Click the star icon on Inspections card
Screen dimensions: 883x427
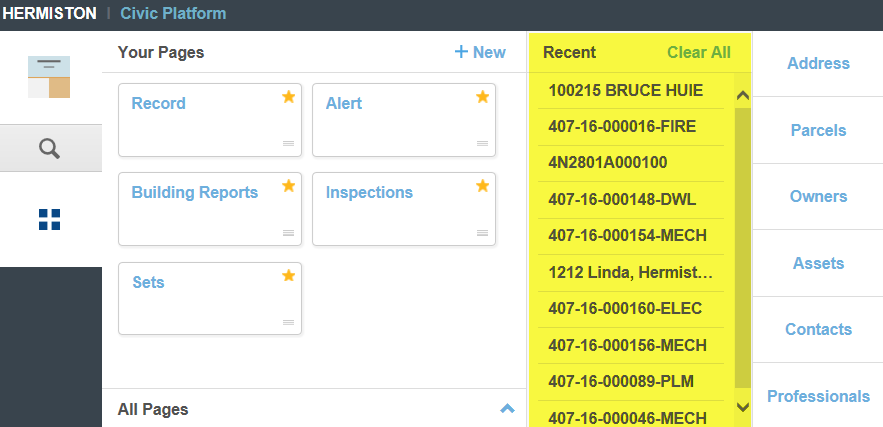(x=482, y=186)
